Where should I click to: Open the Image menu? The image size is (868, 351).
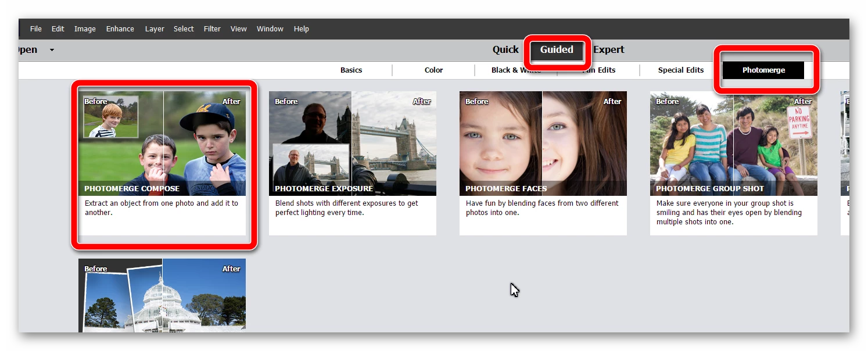pyautogui.click(x=85, y=29)
